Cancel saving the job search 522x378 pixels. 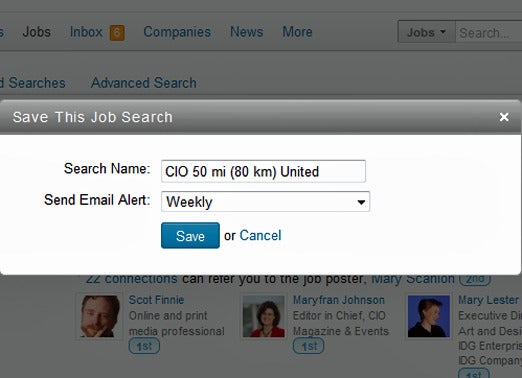tap(260, 235)
